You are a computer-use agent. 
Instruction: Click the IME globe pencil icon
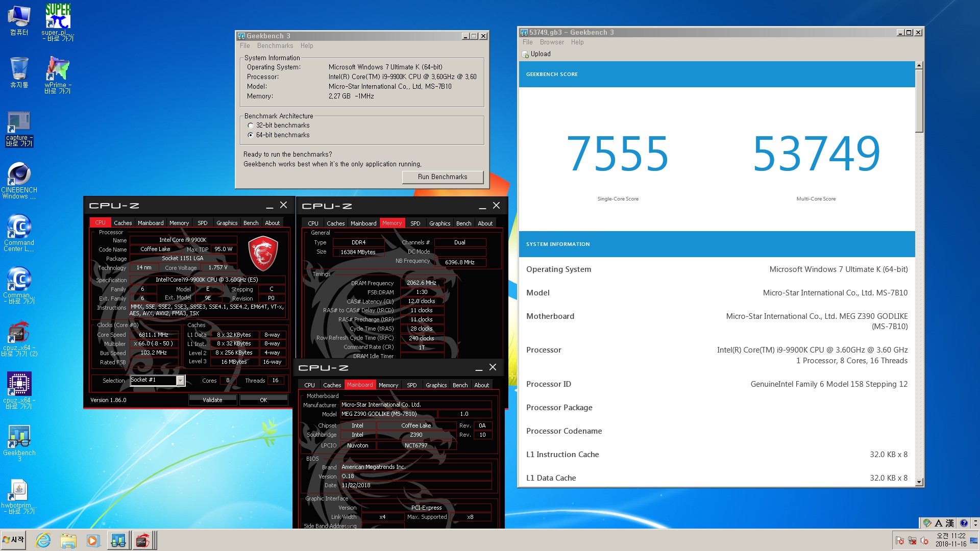(x=927, y=523)
